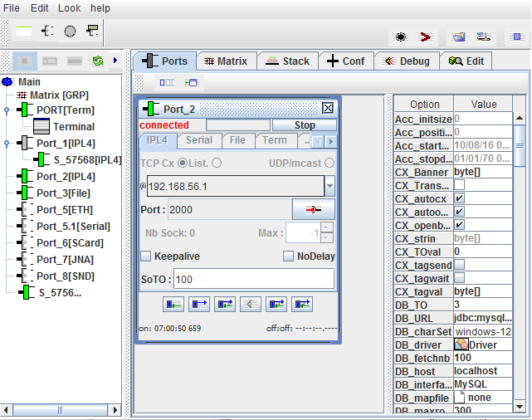The height and width of the screenshot is (420, 532).
Task: Switch to the Conf tab
Action: click(x=346, y=61)
